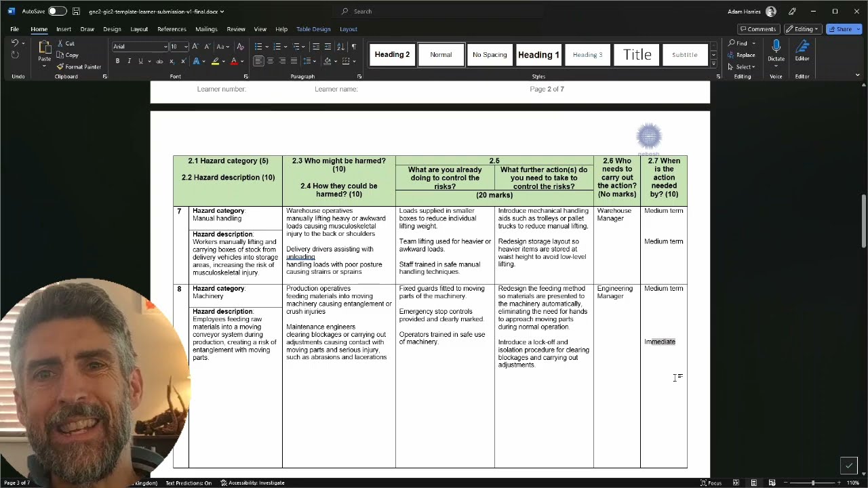
Task: Click Replace in the Editing group
Action: click(741, 55)
